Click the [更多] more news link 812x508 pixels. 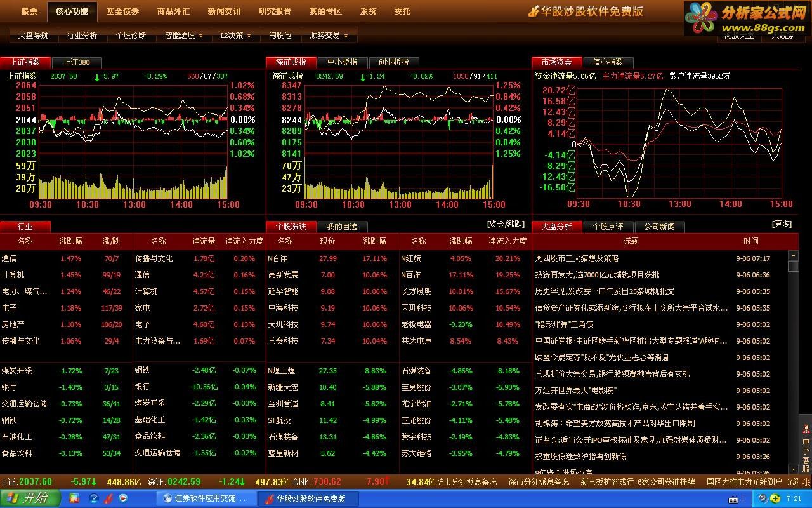tap(782, 224)
